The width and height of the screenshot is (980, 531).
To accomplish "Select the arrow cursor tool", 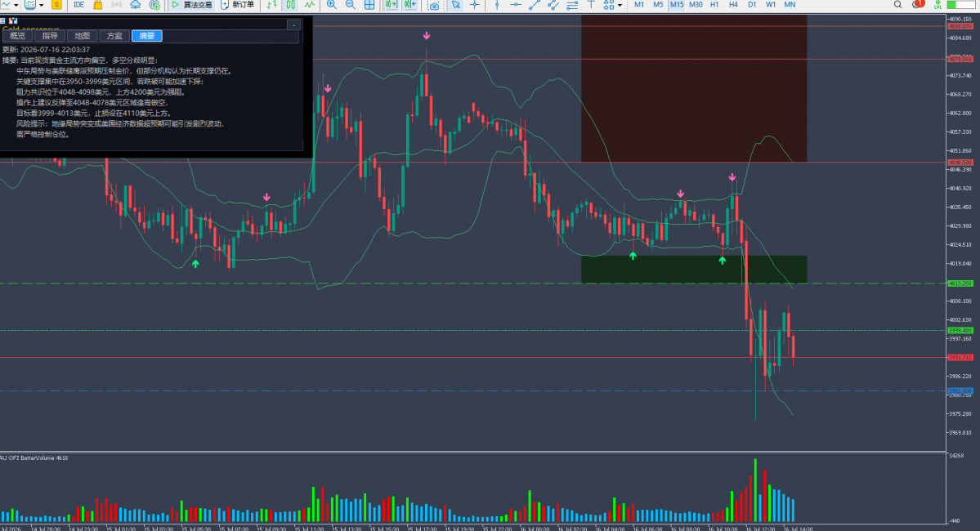I will (x=455, y=5).
